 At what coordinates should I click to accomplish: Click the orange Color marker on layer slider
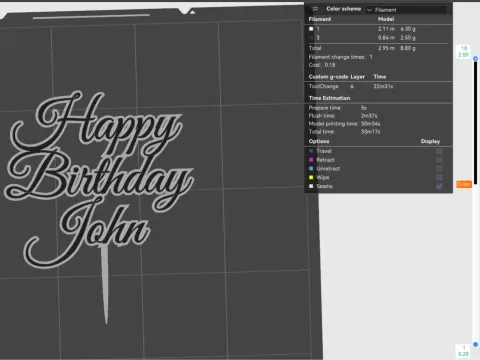(464, 184)
